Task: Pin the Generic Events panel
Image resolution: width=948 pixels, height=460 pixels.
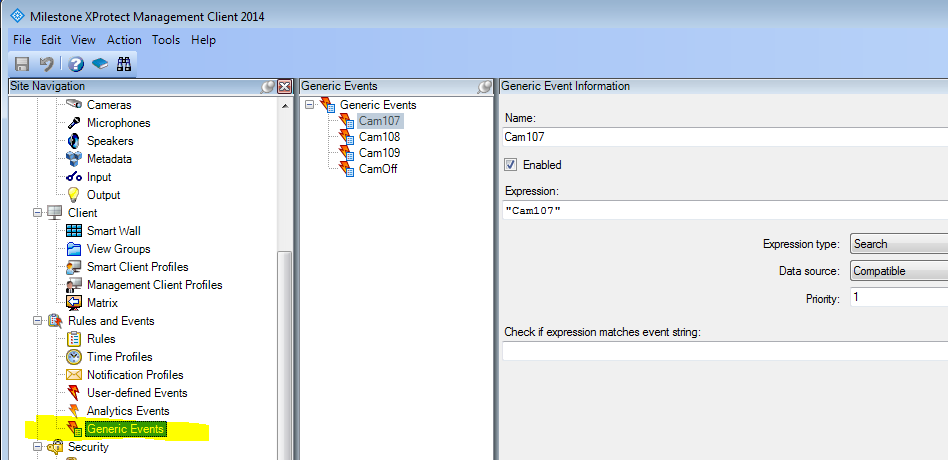Action: [x=484, y=87]
